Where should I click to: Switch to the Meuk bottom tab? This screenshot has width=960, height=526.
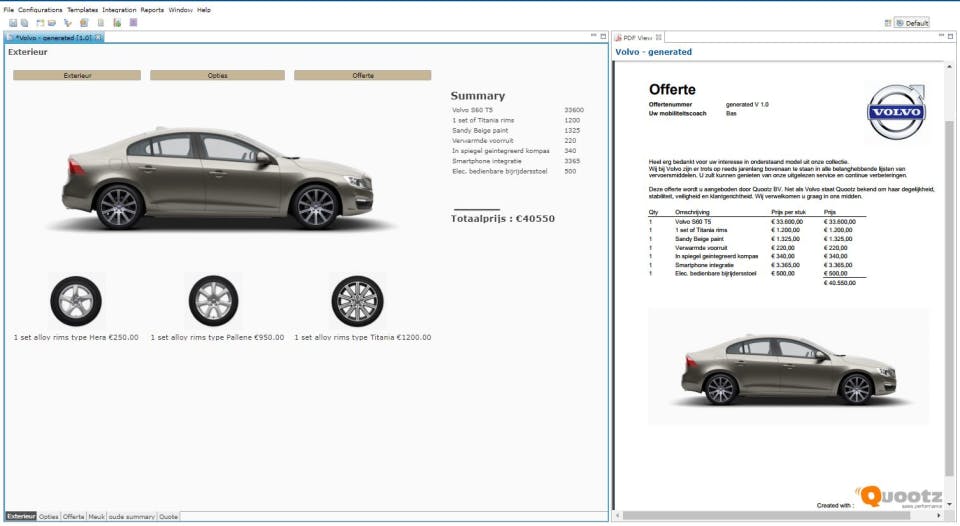click(97, 517)
